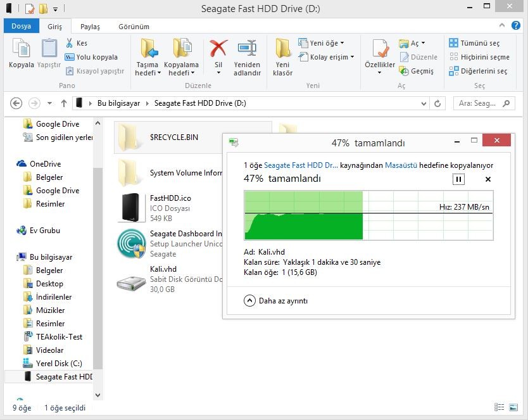Image resolution: width=528 pixels, height=420 pixels.
Task: Open recent locations dropdown arrow
Action: click(x=49, y=103)
